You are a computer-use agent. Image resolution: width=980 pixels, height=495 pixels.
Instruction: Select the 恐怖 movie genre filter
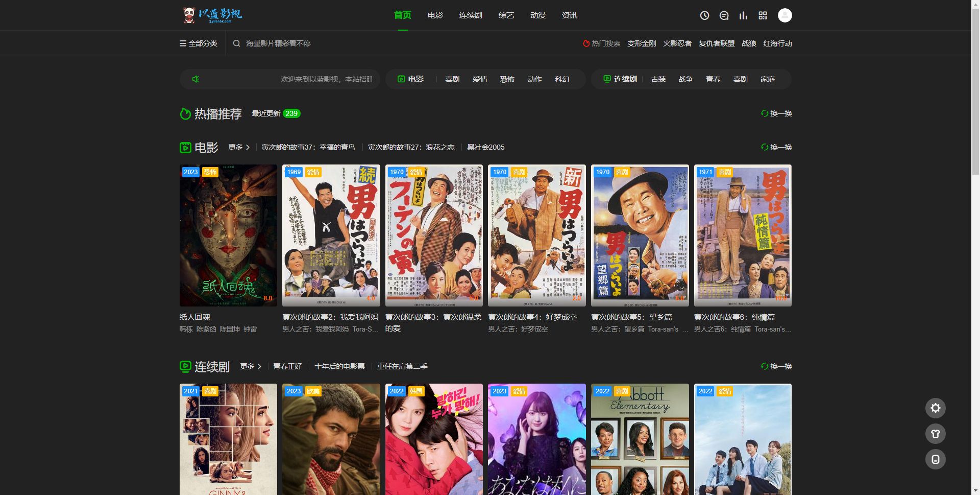(x=507, y=79)
